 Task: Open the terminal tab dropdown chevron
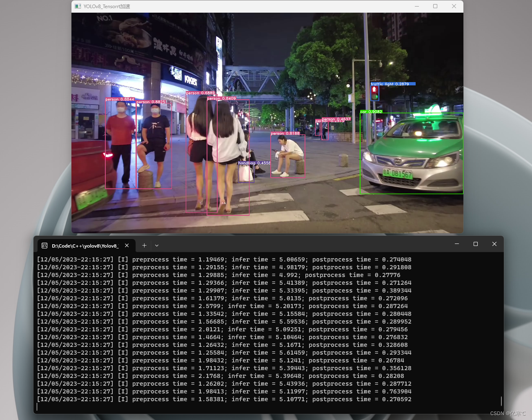pos(157,245)
